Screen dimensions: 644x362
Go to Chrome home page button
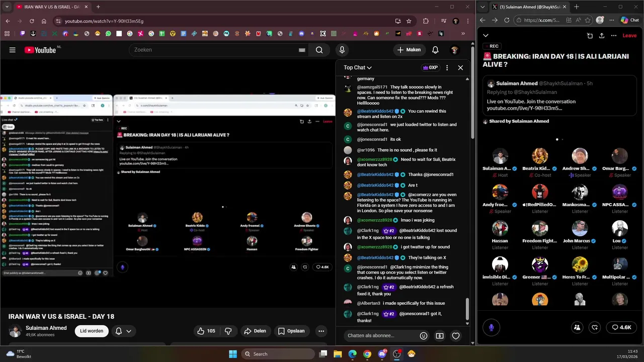pos(44,21)
